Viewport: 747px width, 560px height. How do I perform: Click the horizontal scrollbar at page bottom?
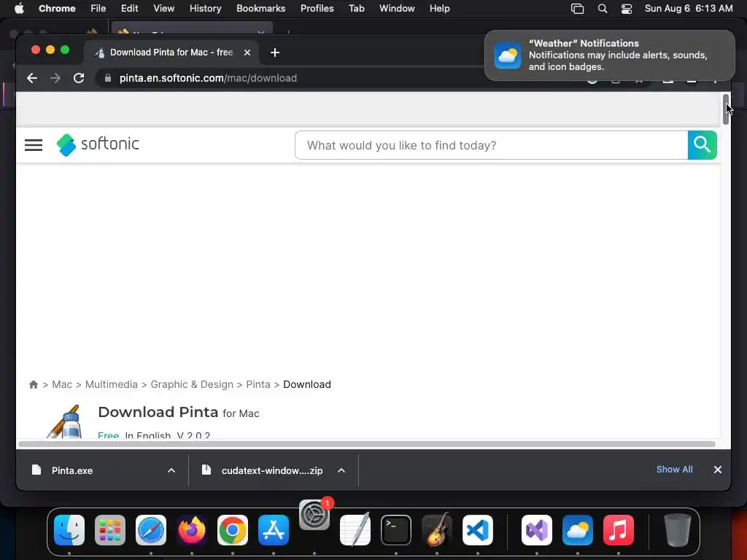click(x=367, y=444)
